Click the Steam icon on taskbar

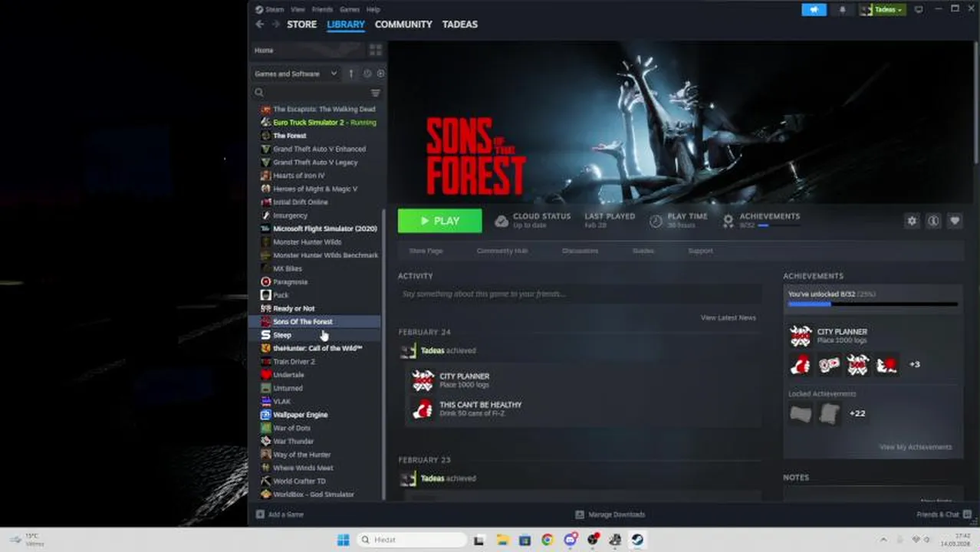pos(637,540)
